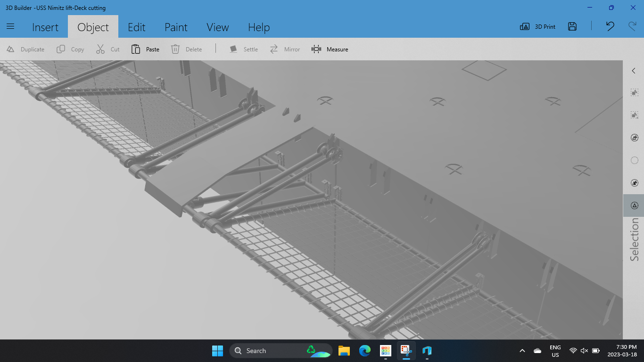Open the clock showing 7:30 PM
This screenshot has width=644, height=362.
(622, 351)
